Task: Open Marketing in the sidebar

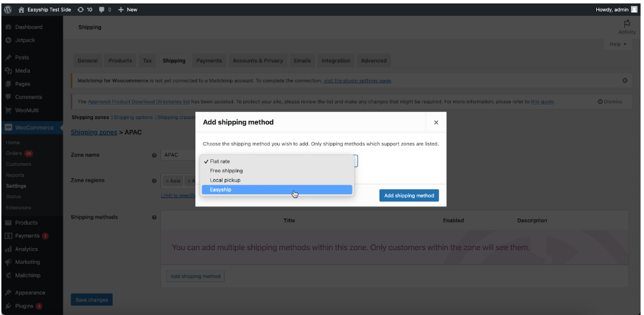Action: click(x=27, y=262)
